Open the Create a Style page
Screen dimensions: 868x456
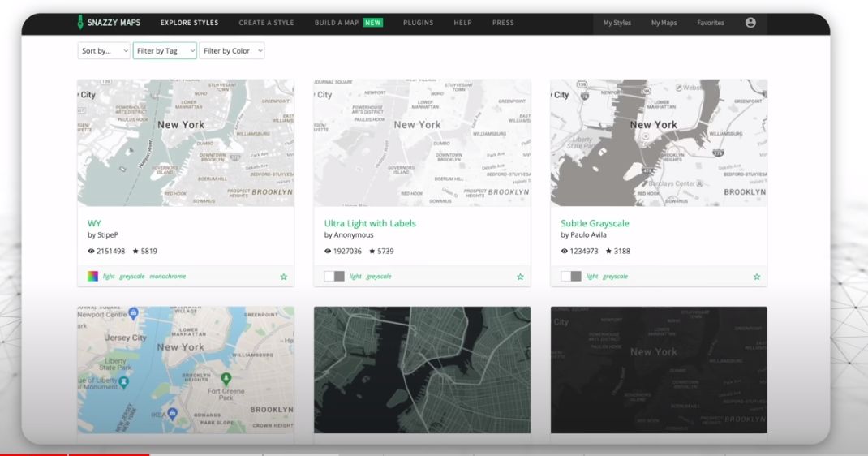click(266, 23)
